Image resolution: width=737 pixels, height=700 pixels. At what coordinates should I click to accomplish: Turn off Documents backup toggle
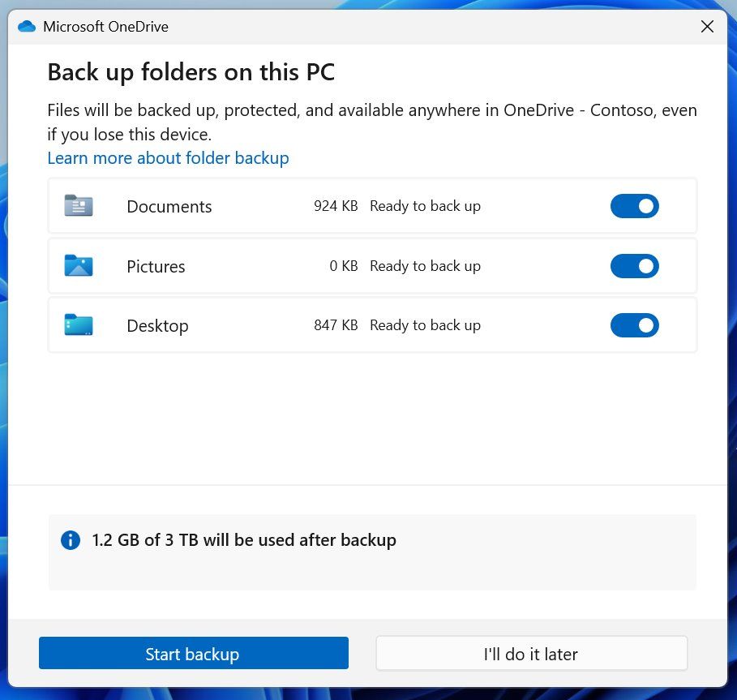point(634,206)
